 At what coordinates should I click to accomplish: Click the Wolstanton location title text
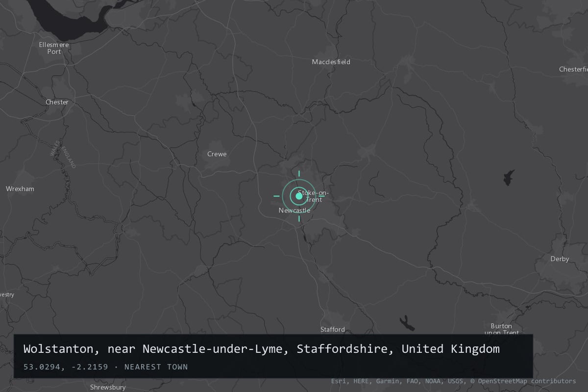(262, 349)
